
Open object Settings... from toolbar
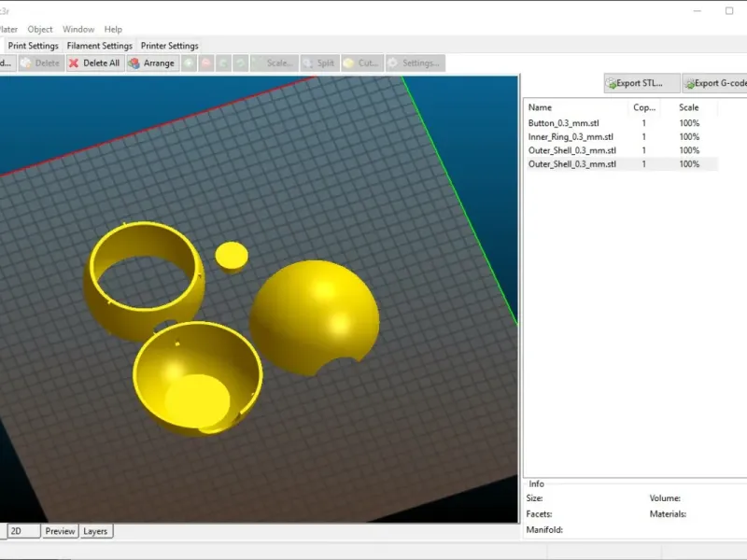415,63
